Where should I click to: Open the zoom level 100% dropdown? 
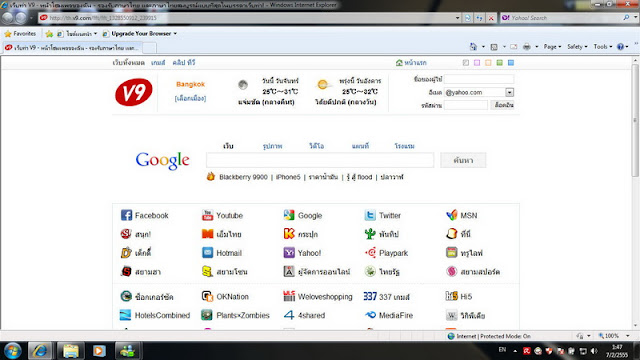point(627,336)
